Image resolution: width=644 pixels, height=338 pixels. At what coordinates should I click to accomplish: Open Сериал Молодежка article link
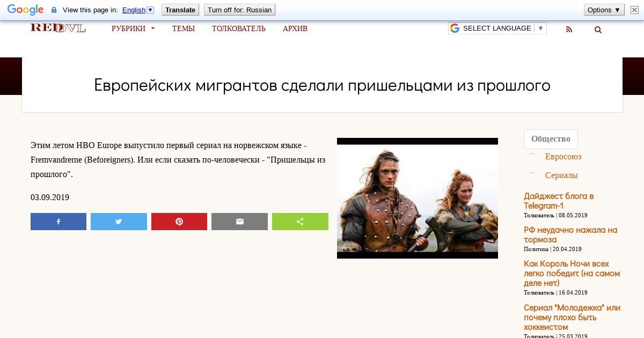572,317
